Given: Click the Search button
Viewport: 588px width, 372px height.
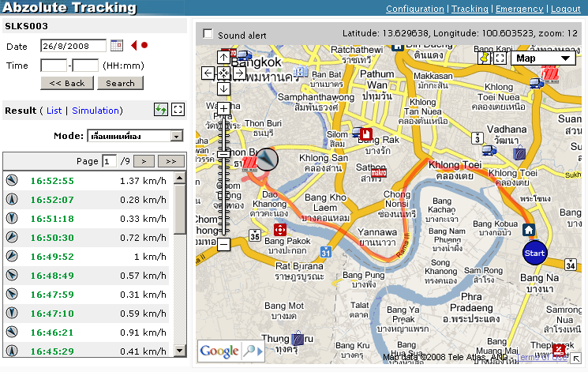Looking at the screenshot, I should click(120, 83).
